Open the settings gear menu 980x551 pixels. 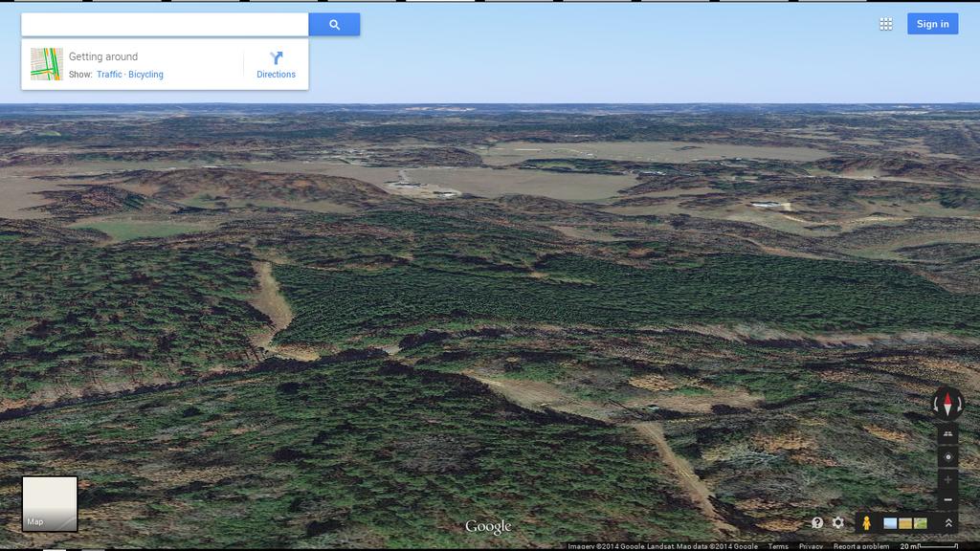(x=838, y=523)
